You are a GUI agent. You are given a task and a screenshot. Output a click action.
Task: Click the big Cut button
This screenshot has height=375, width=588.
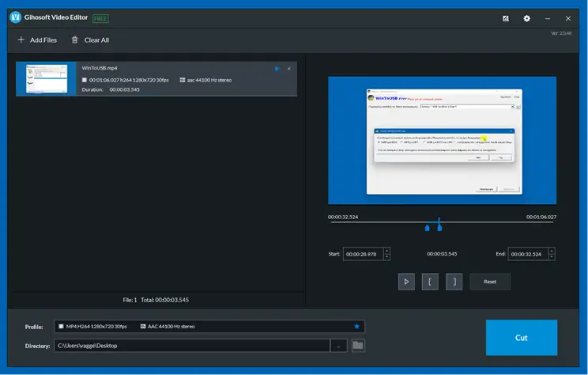tap(522, 338)
